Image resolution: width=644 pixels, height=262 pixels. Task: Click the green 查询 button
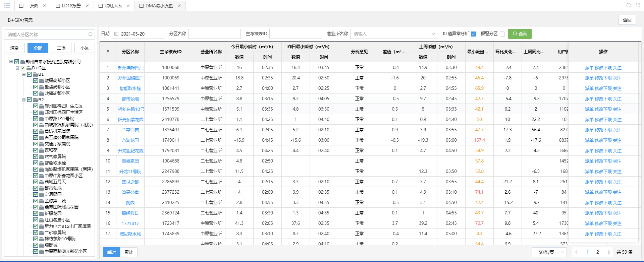pos(520,34)
